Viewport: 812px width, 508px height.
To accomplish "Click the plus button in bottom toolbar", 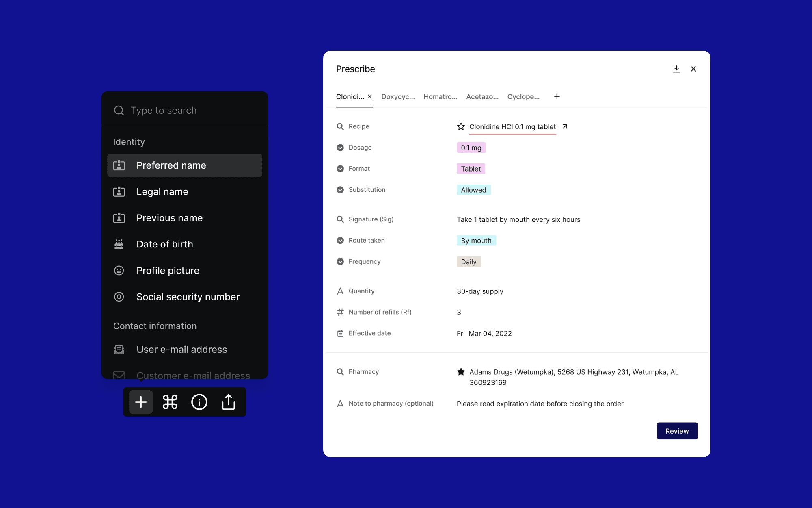I will pos(141,402).
